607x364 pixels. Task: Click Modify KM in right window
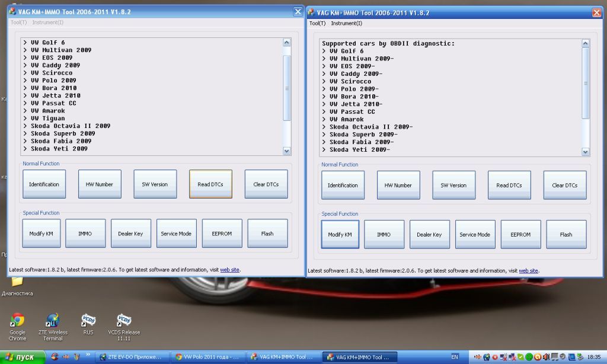[340, 234]
